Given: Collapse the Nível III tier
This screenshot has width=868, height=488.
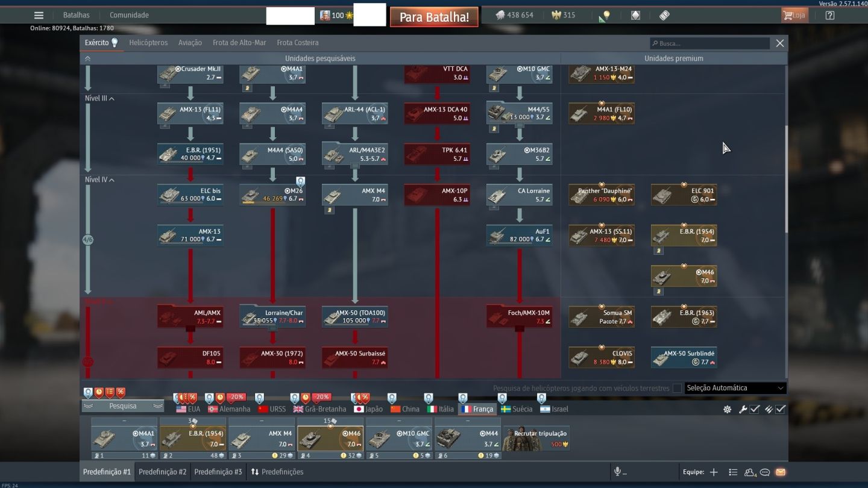Looking at the screenshot, I should pos(100,98).
